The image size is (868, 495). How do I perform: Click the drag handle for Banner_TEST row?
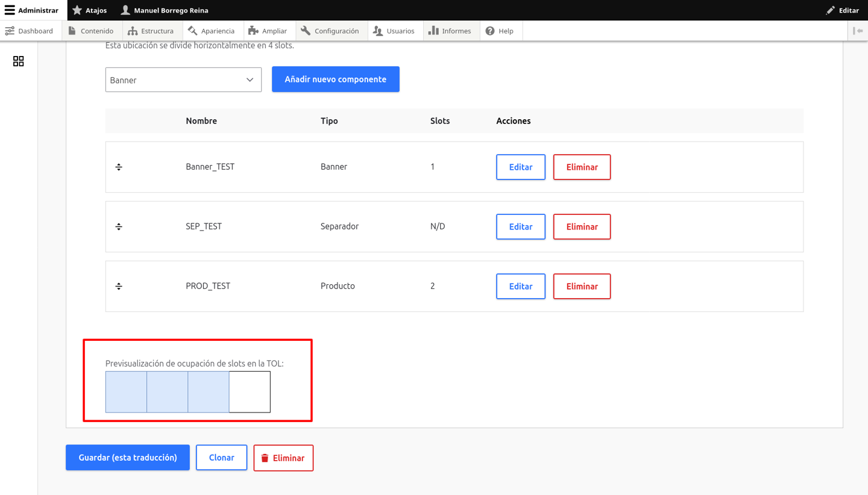119,167
